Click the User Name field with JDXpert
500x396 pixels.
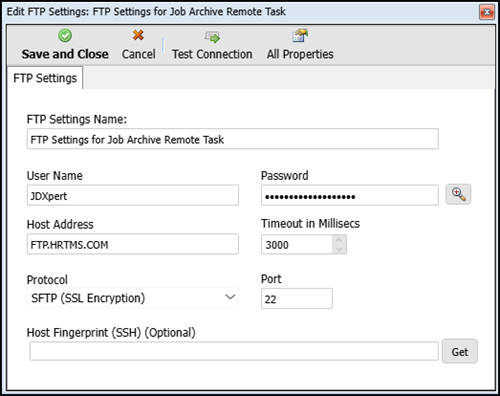133,196
